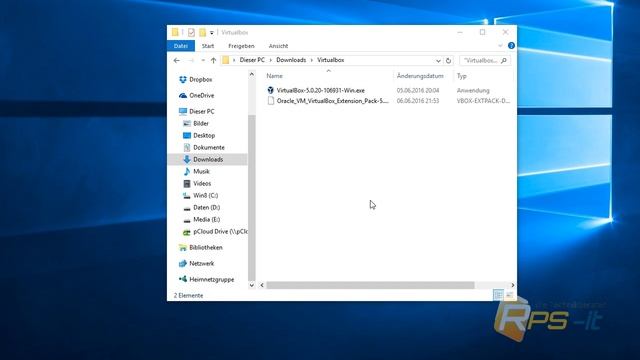The height and width of the screenshot is (360, 640).
Task: Select the VirtualBox-5.0.20-106931-Win.exe file
Action: point(320,91)
